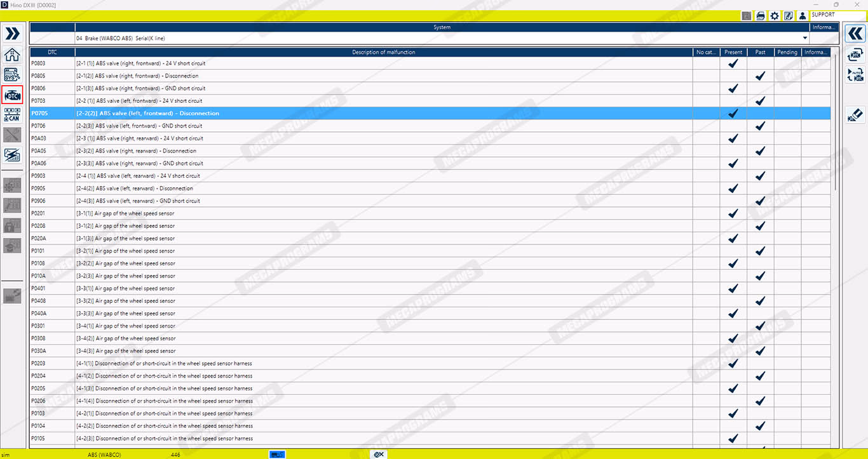Click the Past checkmark for P0805

point(760,76)
